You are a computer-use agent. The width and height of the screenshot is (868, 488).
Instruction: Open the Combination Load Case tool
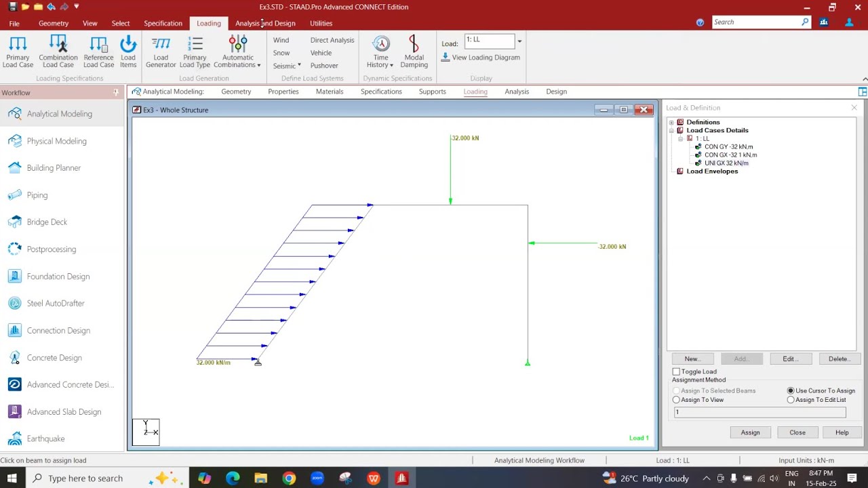pos(58,52)
